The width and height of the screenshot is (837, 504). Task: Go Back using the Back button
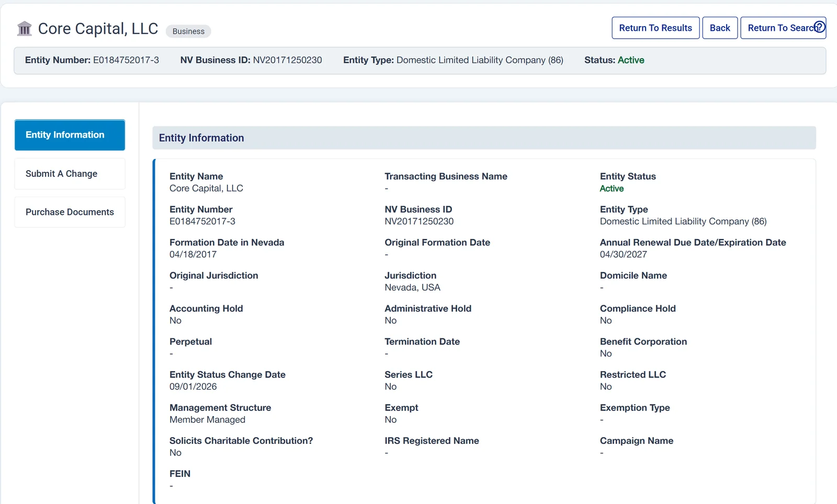click(720, 28)
